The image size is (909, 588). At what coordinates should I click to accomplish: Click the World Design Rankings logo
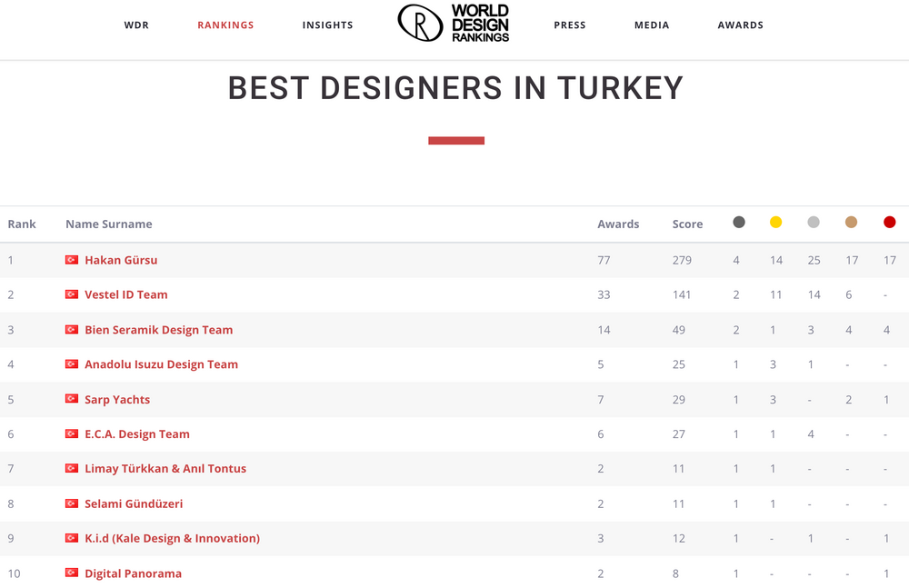(x=454, y=24)
